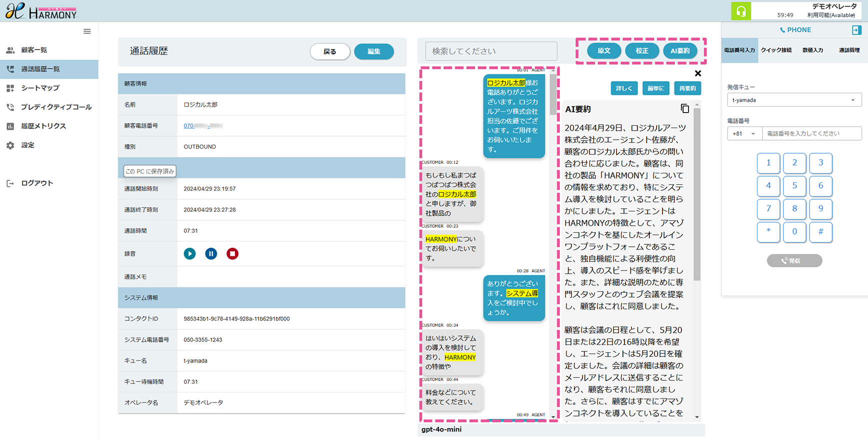Pause the call recording
Image resolution: width=868 pixels, height=440 pixels.
pos(211,254)
